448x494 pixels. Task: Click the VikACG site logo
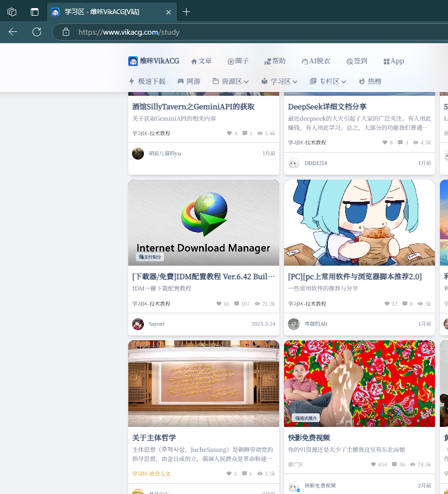[154, 61]
